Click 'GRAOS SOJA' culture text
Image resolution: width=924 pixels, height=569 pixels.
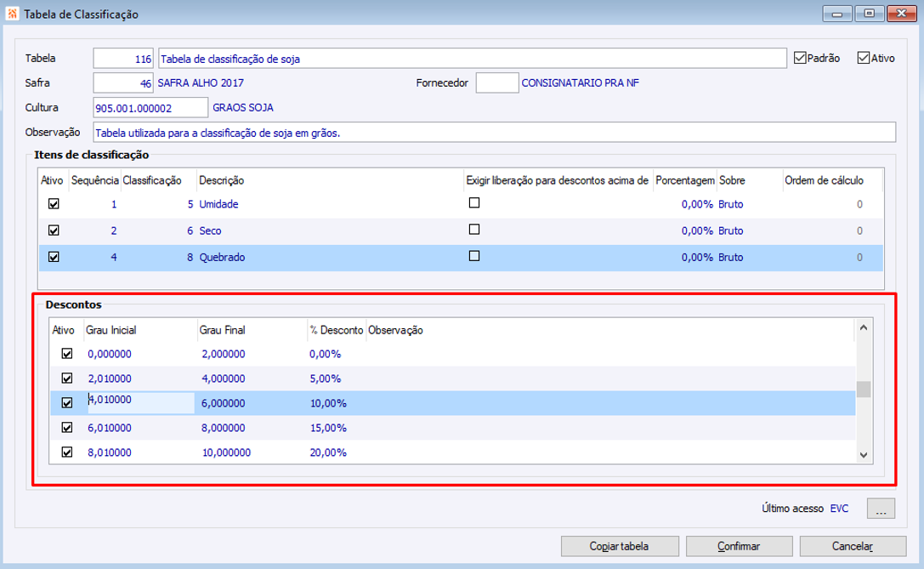click(x=243, y=108)
